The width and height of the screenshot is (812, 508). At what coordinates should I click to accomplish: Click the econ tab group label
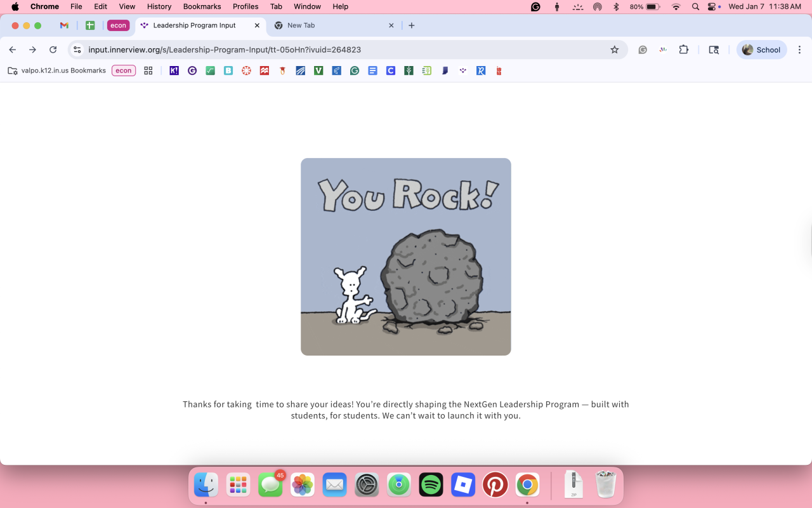coord(118,25)
